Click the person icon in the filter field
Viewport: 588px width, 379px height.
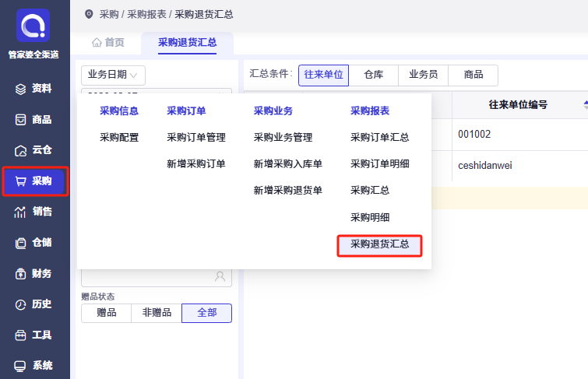point(220,276)
